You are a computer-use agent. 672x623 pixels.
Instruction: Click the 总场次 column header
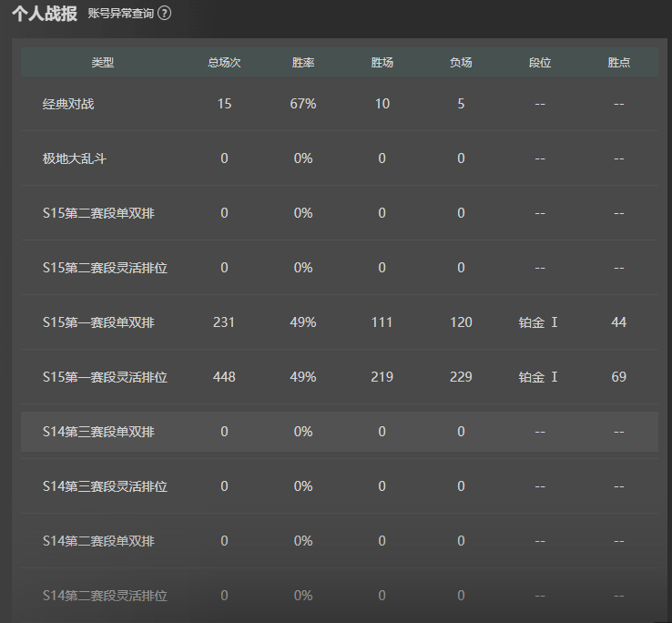click(224, 63)
